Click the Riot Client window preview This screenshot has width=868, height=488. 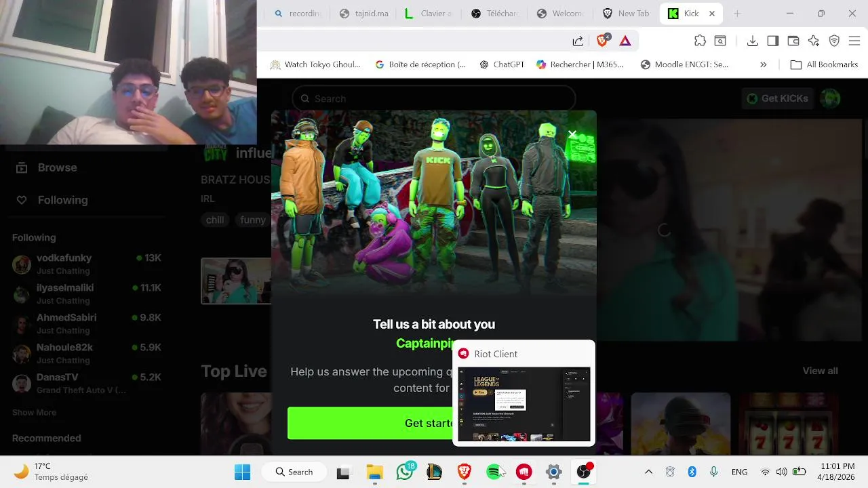click(x=524, y=404)
